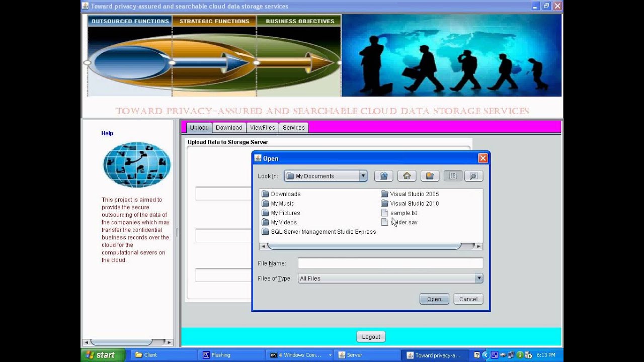Jump to the Home folder icon

(407, 176)
